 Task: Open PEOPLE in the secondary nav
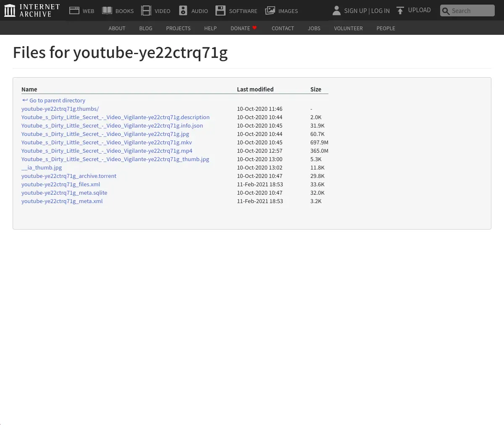coord(386,28)
